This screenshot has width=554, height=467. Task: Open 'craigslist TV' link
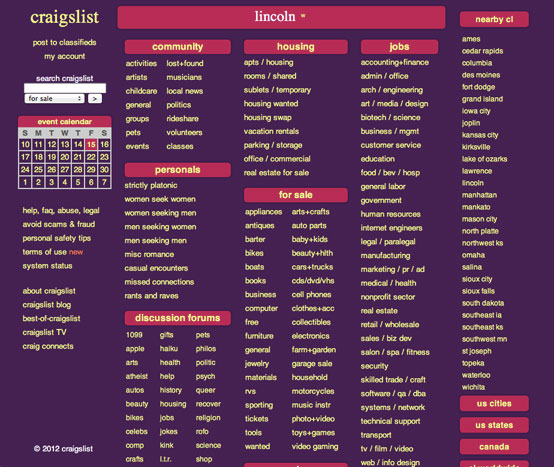[44, 332]
